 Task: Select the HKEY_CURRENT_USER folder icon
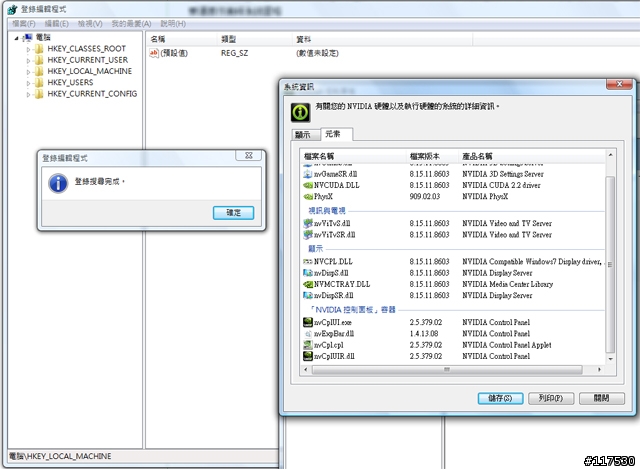[x=39, y=60]
